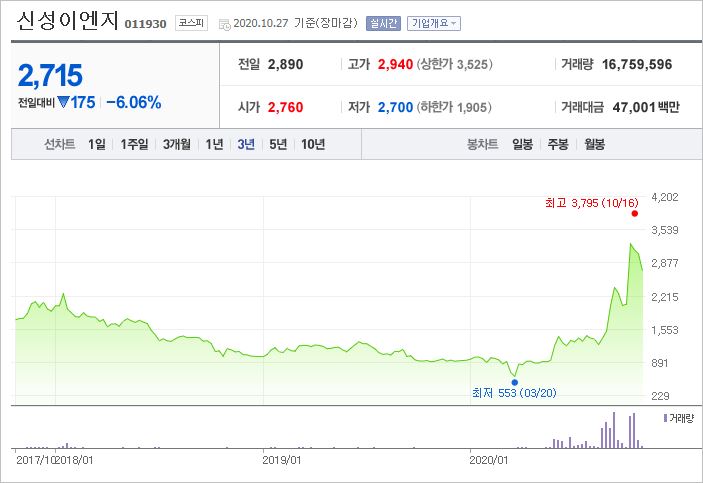Viewport: 703px width, 483px height.
Task: Click the 실시간 real-time button
Action: (x=383, y=23)
